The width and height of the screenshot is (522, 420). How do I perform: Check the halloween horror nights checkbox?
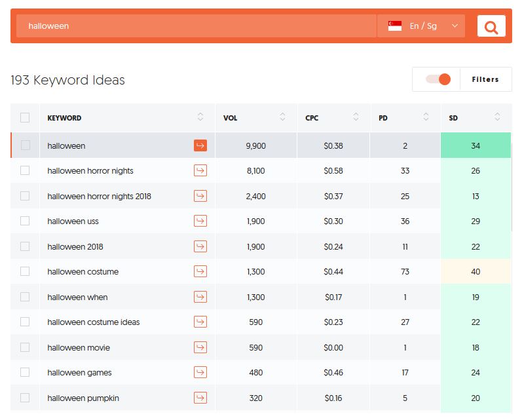25,170
